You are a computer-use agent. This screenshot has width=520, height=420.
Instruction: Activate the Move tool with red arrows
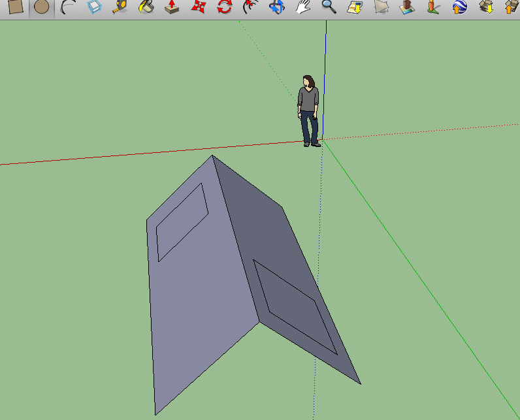[x=199, y=7]
